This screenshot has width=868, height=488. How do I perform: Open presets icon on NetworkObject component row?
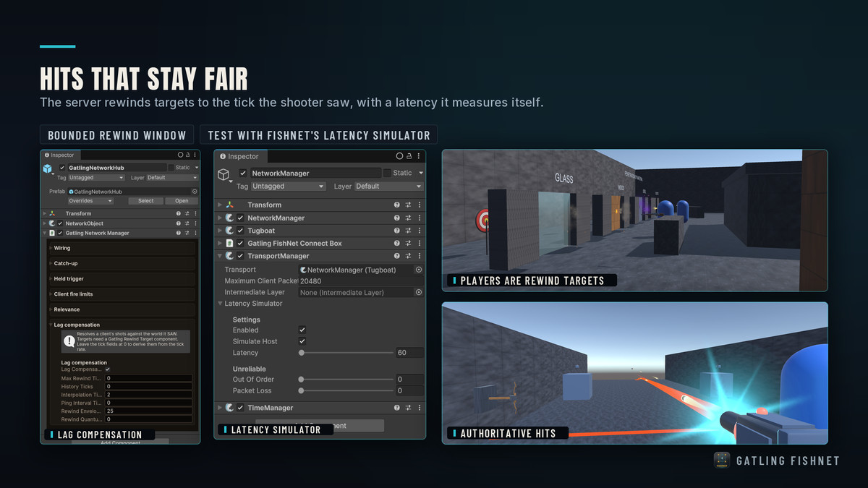(187, 223)
